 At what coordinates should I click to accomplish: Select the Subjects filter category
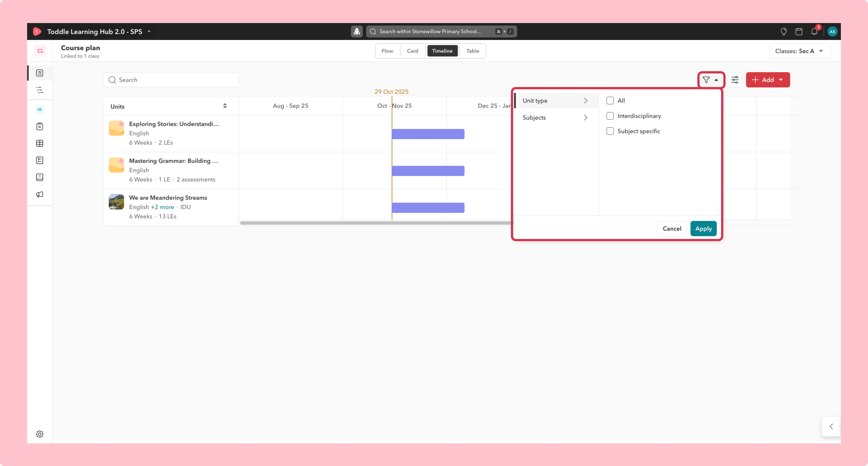pos(556,117)
